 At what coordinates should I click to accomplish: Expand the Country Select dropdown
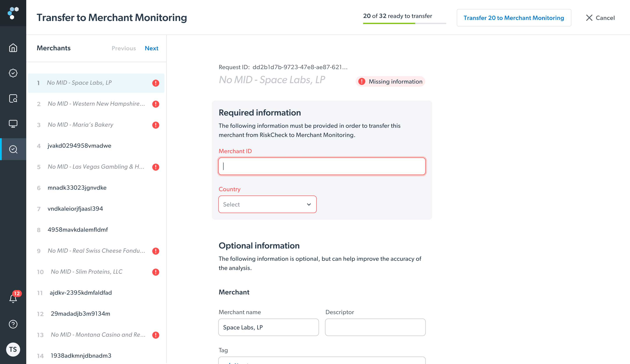point(267,204)
